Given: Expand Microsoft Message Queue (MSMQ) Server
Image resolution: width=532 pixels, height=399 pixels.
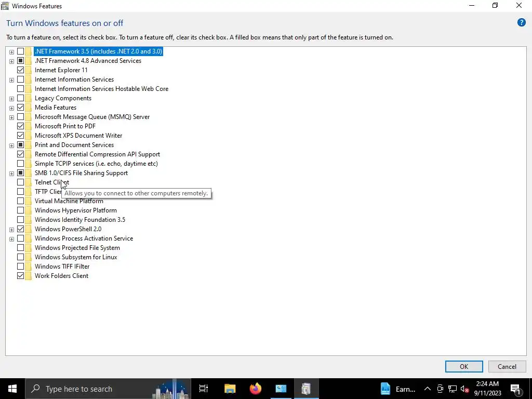Looking at the screenshot, I should pyautogui.click(x=11, y=117).
